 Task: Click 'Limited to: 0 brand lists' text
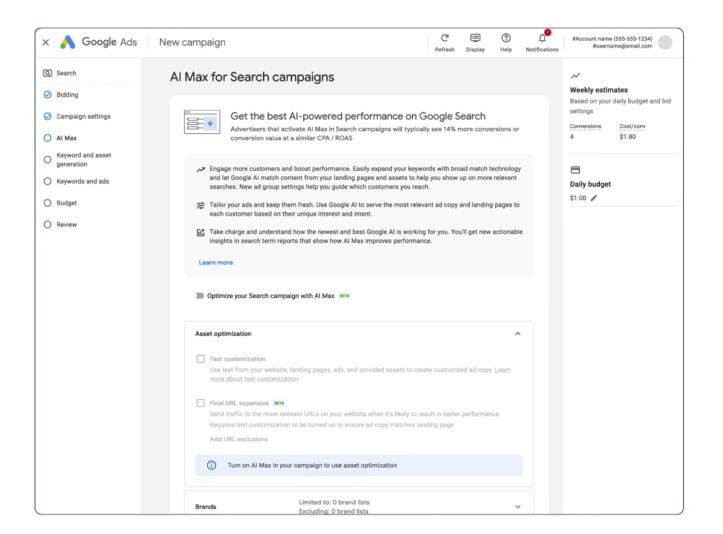pos(334,502)
